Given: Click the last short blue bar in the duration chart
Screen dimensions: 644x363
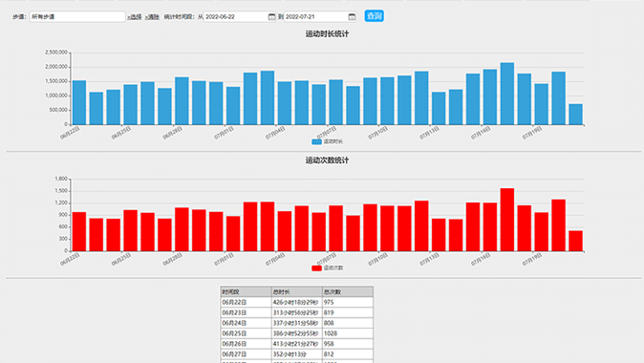Looking at the screenshot, I should (x=576, y=115).
